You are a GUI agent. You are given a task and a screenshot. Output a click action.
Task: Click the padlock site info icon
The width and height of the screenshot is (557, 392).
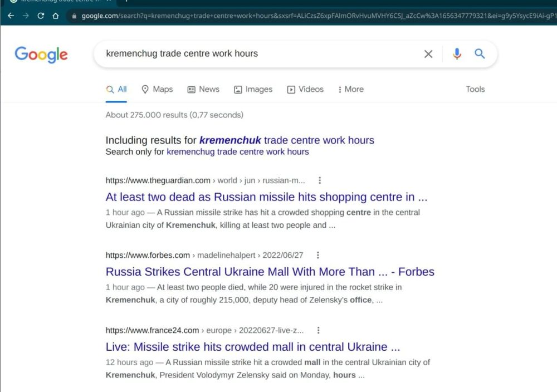(x=74, y=16)
